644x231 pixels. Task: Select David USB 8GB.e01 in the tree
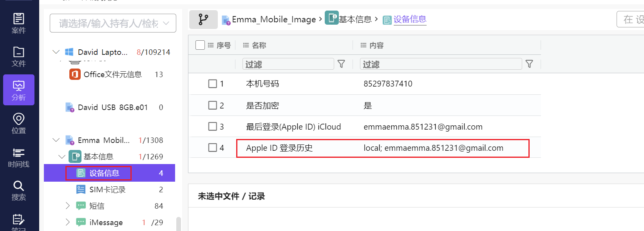click(112, 107)
